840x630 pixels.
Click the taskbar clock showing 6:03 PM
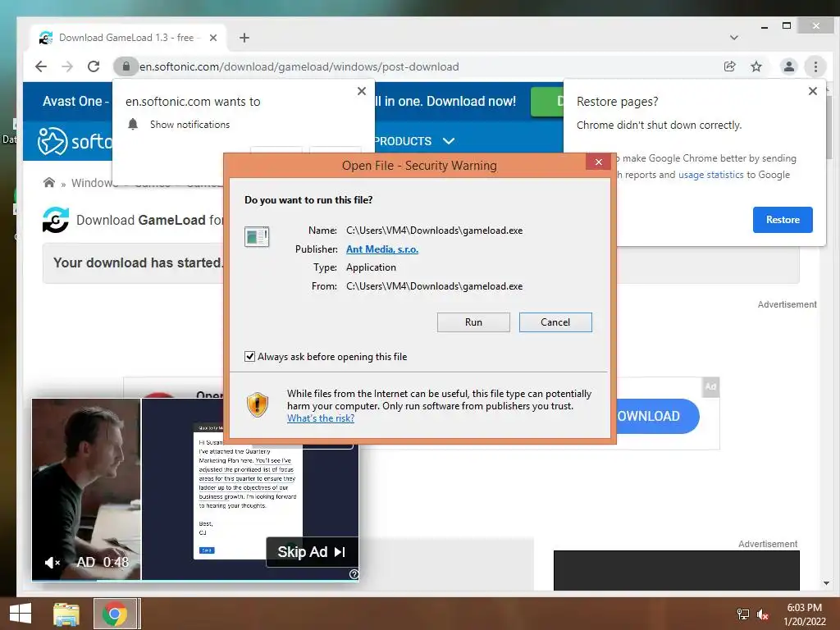click(804, 614)
